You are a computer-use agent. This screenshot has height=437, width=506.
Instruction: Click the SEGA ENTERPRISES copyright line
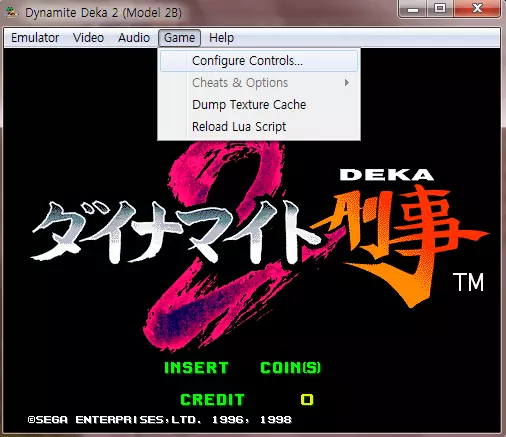click(x=160, y=420)
